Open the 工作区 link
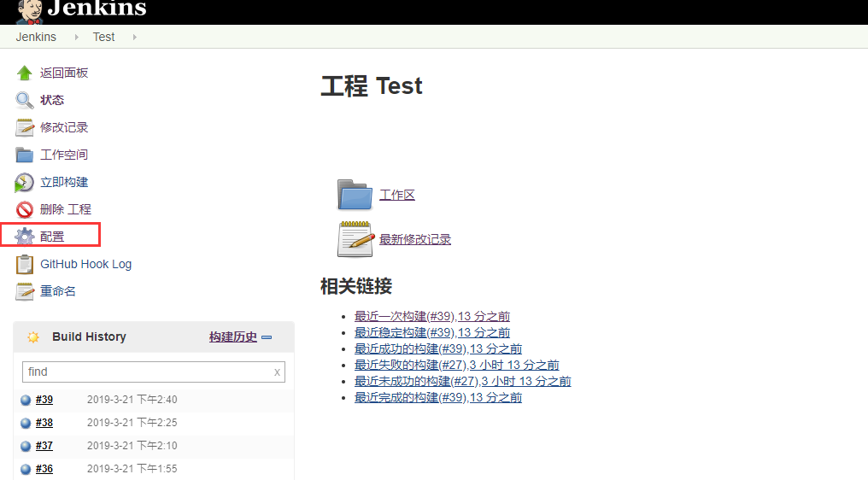868x480 pixels. coord(397,195)
